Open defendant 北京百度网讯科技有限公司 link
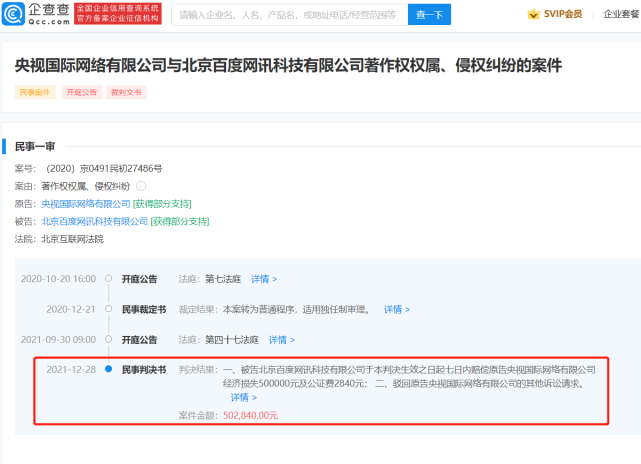 point(94,222)
